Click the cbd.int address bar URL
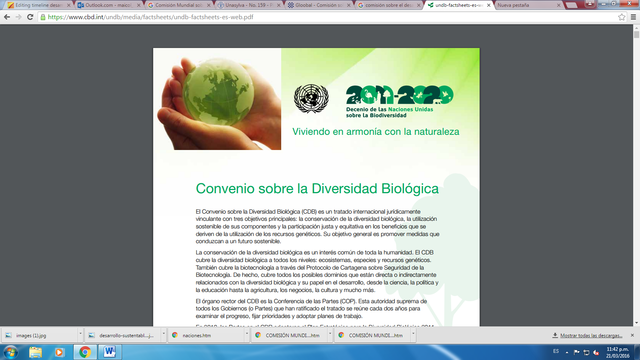The height and width of the screenshot is (360, 640). [x=150, y=17]
